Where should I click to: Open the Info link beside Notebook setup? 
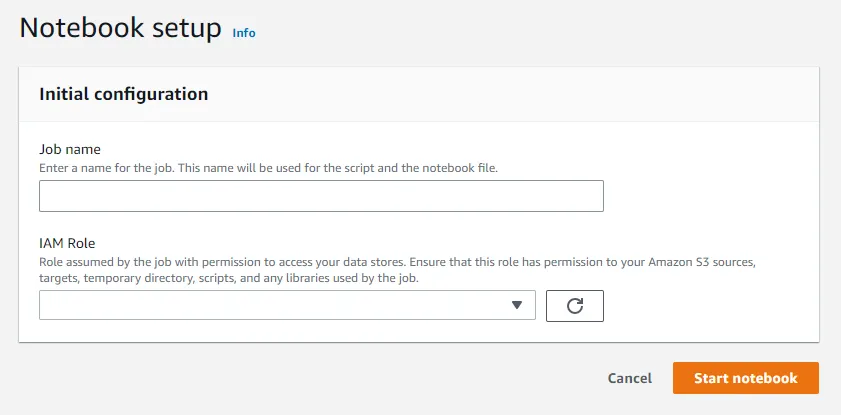coord(244,33)
